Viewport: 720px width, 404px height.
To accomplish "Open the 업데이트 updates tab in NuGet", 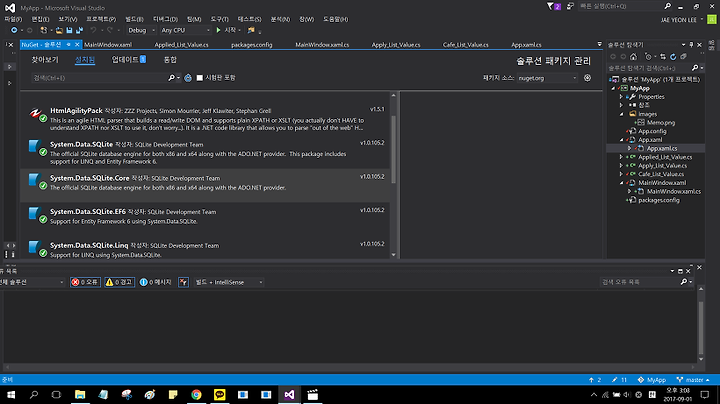I will click(x=129, y=60).
